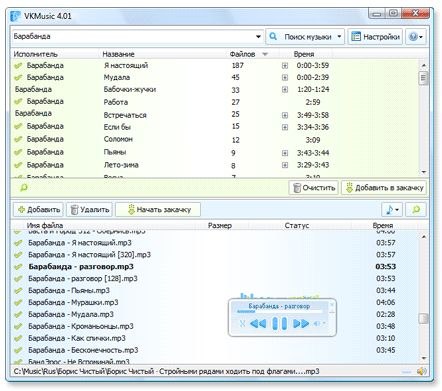Screen dimensions: 442x391
Task: Skip to next track in mini player
Action: 301,323
